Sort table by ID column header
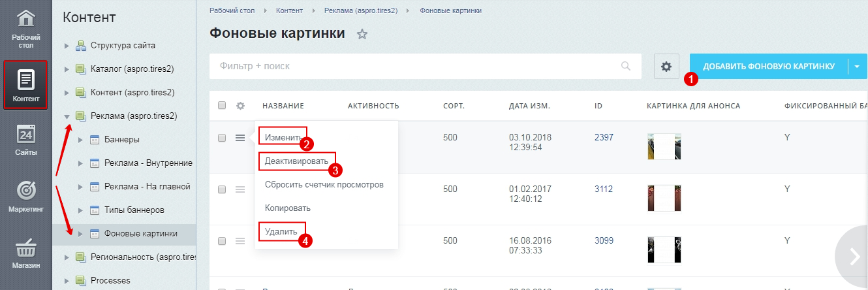This screenshot has height=290, width=868. 598,106
